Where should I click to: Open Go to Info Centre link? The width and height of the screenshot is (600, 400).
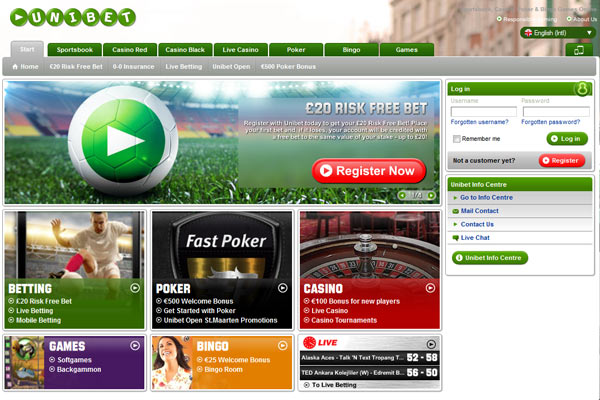(x=486, y=198)
